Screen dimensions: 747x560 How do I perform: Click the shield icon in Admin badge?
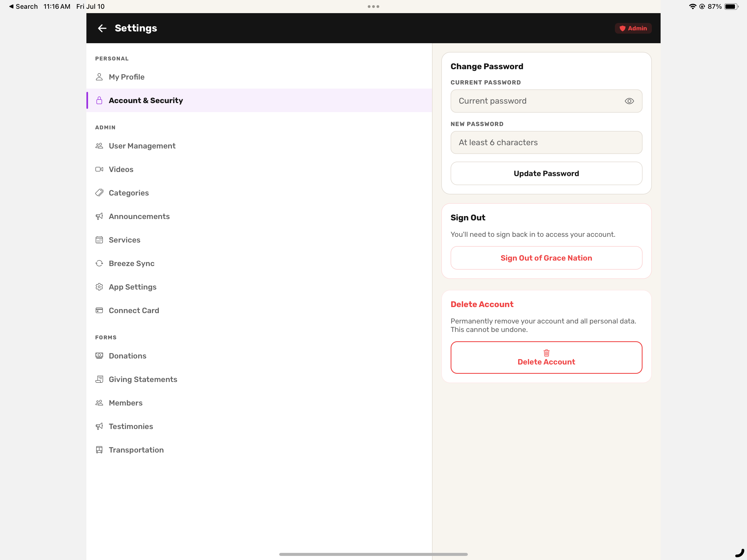(x=622, y=28)
